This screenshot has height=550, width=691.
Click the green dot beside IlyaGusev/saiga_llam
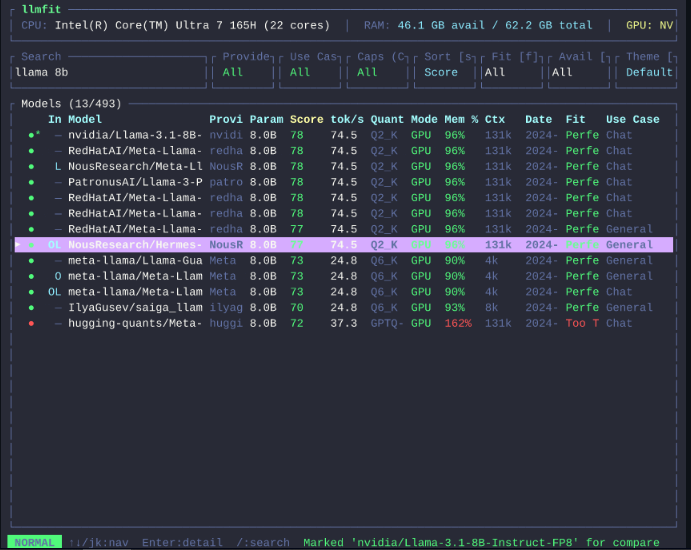31,308
